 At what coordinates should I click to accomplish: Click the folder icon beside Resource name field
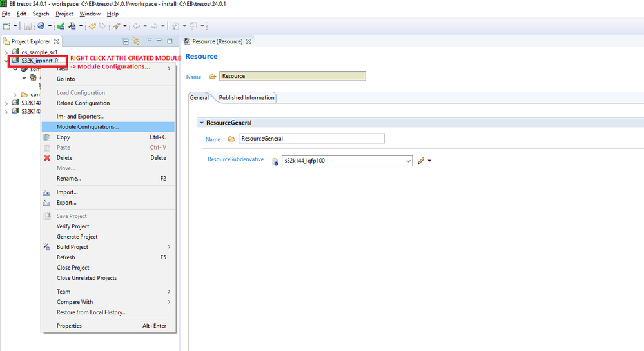pyautogui.click(x=212, y=76)
